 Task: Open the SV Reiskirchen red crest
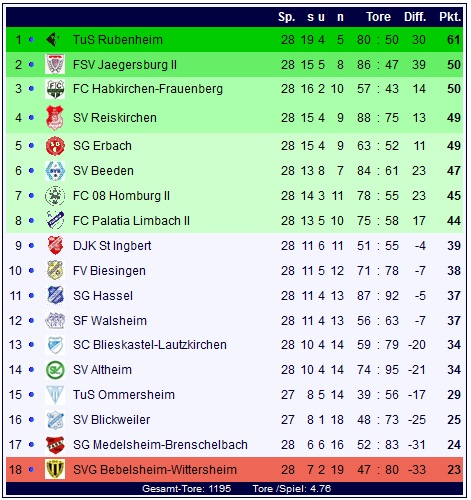click(55, 118)
